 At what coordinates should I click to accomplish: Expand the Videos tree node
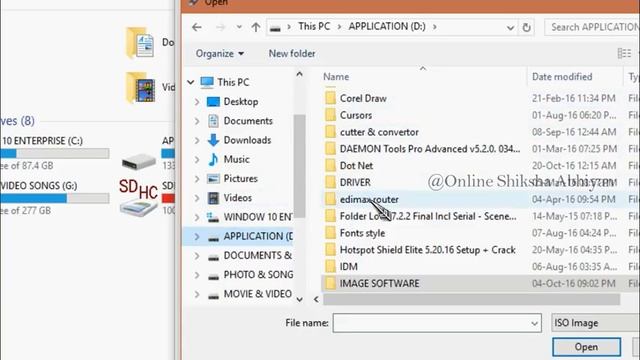click(x=197, y=198)
